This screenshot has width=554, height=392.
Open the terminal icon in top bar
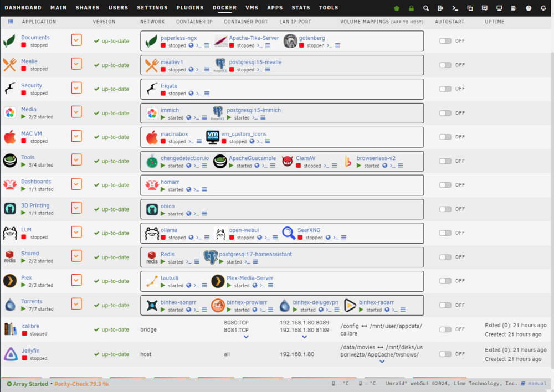(x=455, y=8)
